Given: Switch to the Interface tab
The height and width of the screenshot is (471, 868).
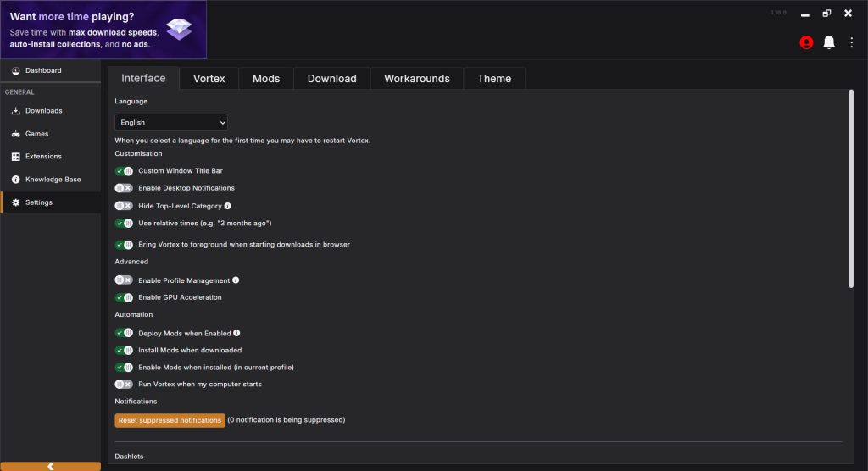Looking at the screenshot, I should tap(143, 78).
